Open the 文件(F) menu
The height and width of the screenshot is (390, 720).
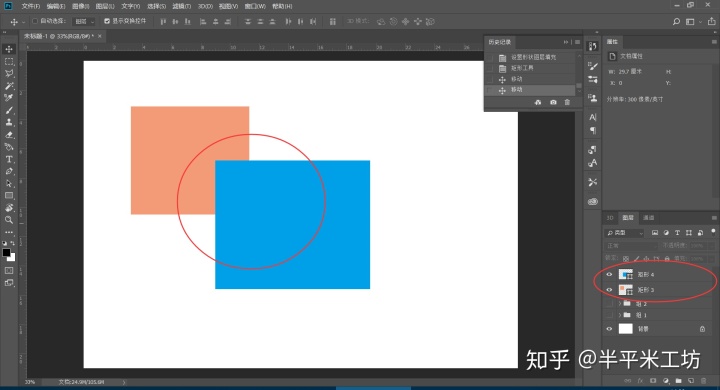tap(31, 6)
